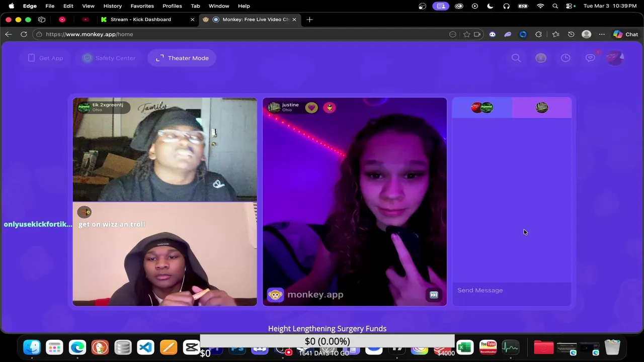Open CapCut from the Dock
644x362 pixels.
[x=191, y=347]
